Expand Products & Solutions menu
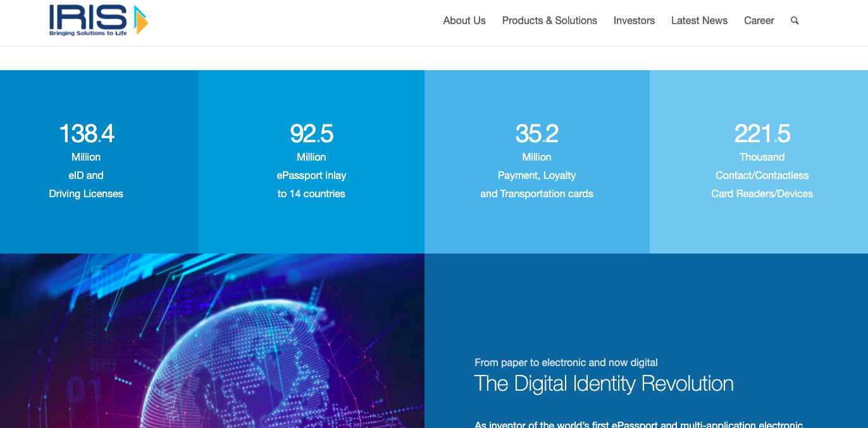Screen dimensions: 868x428 [x=549, y=21]
